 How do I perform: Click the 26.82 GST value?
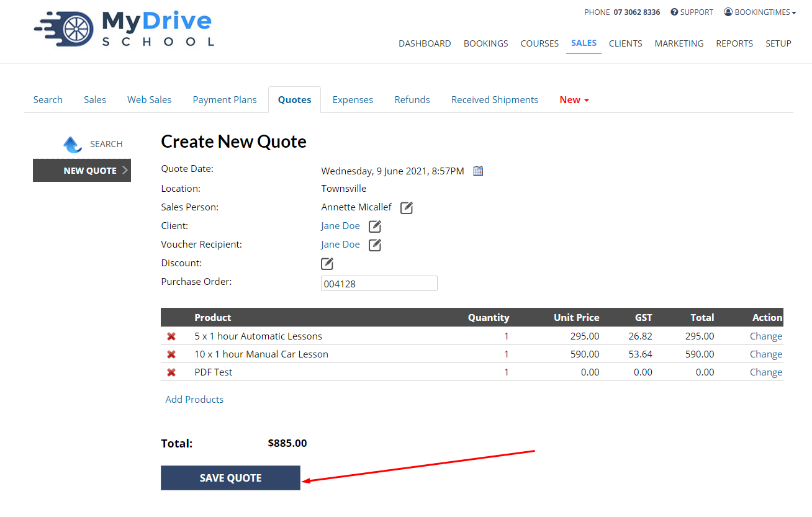pyautogui.click(x=640, y=336)
